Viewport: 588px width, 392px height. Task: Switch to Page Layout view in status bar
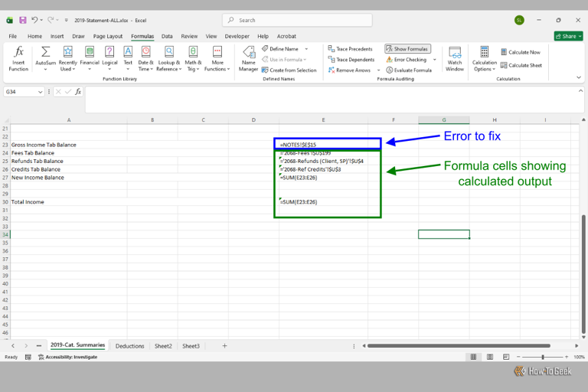click(490, 357)
